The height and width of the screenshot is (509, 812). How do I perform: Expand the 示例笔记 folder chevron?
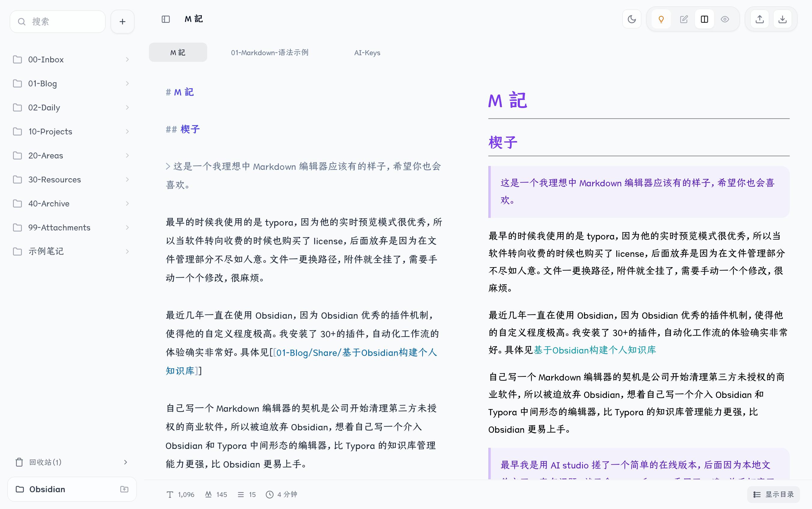click(127, 251)
